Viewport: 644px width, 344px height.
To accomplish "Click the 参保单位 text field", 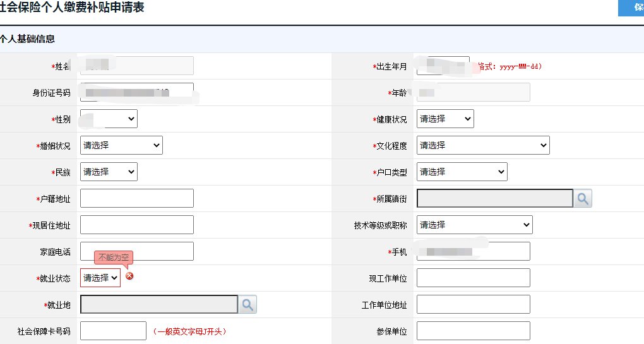I will [473, 331].
